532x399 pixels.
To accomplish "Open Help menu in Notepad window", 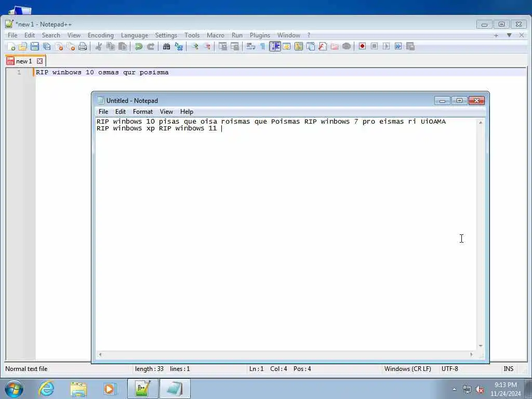I will coord(187,112).
